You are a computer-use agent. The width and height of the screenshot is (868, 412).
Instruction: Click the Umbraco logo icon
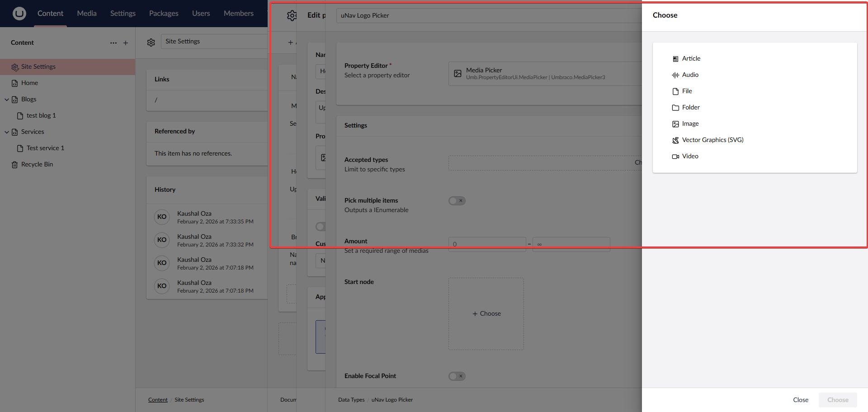(x=19, y=14)
